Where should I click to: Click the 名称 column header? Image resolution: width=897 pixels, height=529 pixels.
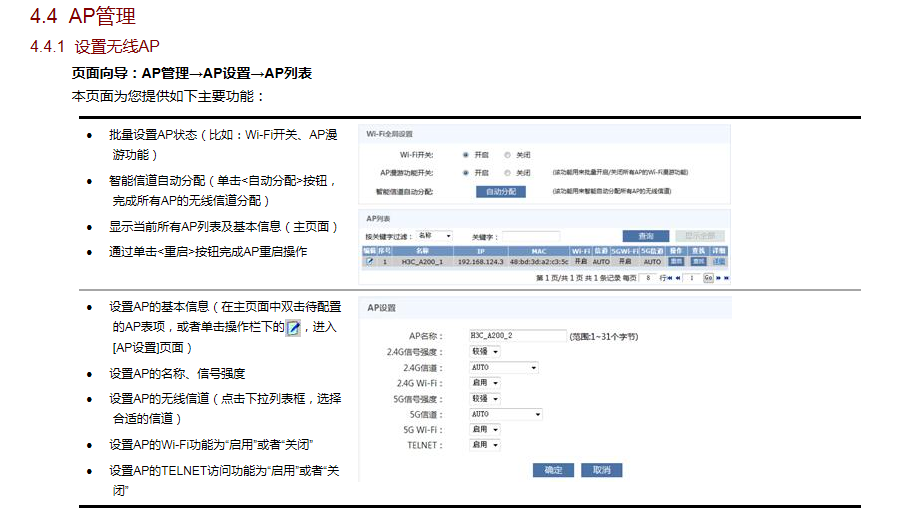click(423, 251)
